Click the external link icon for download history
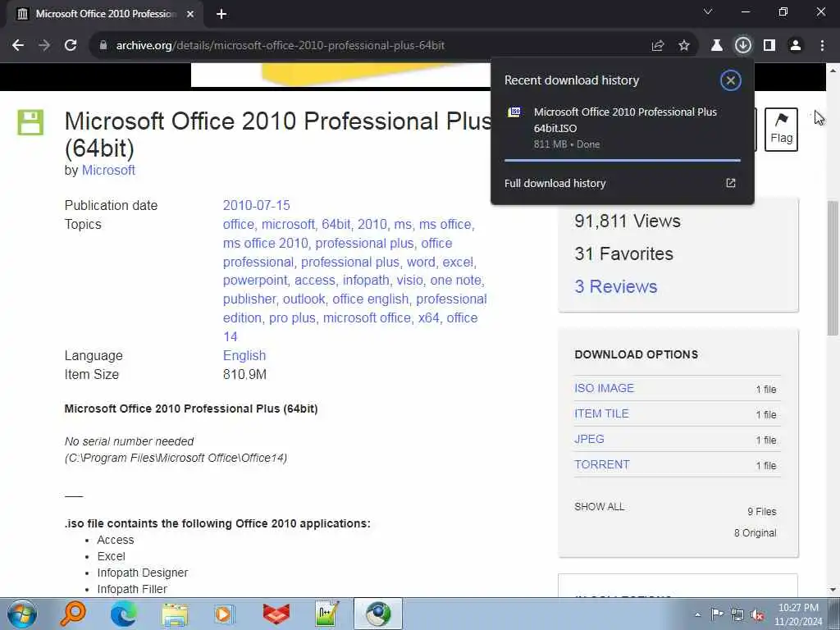The width and height of the screenshot is (840, 630). coord(731,183)
